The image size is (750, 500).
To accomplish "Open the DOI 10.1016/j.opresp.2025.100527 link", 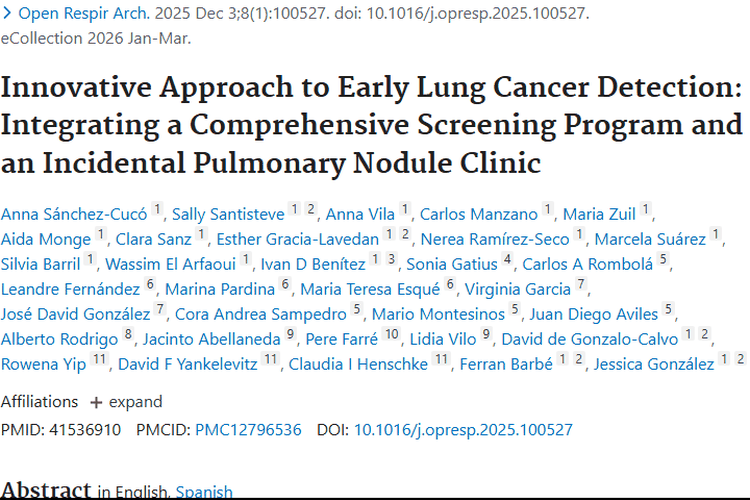I will click(x=463, y=430).
